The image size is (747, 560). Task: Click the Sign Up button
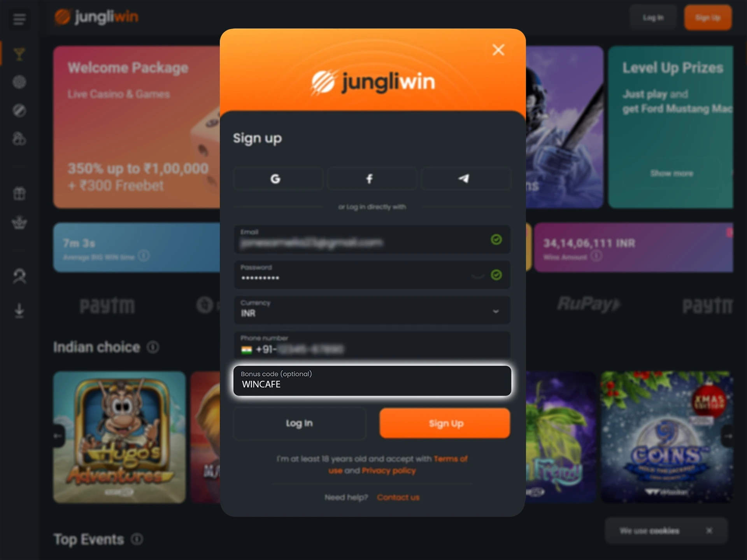pos(446,423)
